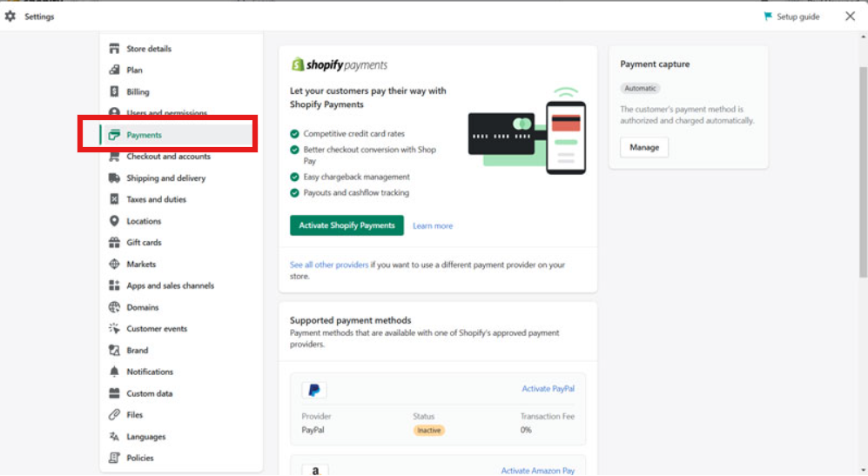
Task: Click the Apps and sales channels grid icon
Action: point(114,285)
